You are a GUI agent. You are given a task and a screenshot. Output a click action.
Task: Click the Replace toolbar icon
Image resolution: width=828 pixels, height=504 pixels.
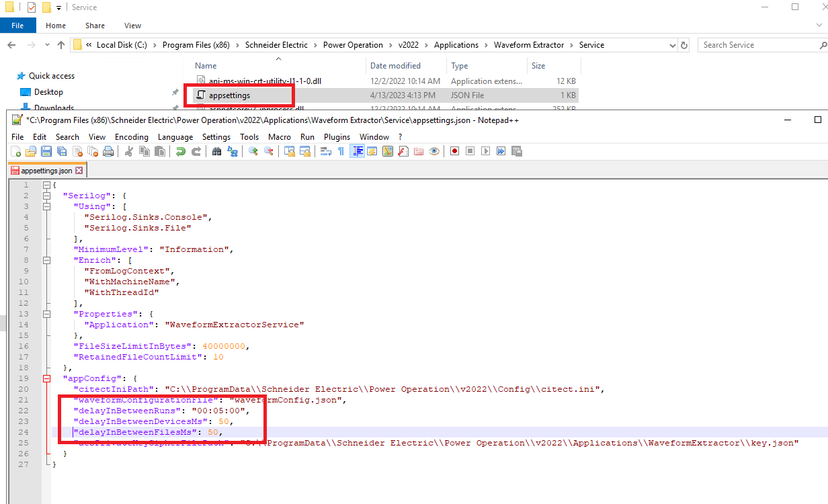(x=232, y=151)
